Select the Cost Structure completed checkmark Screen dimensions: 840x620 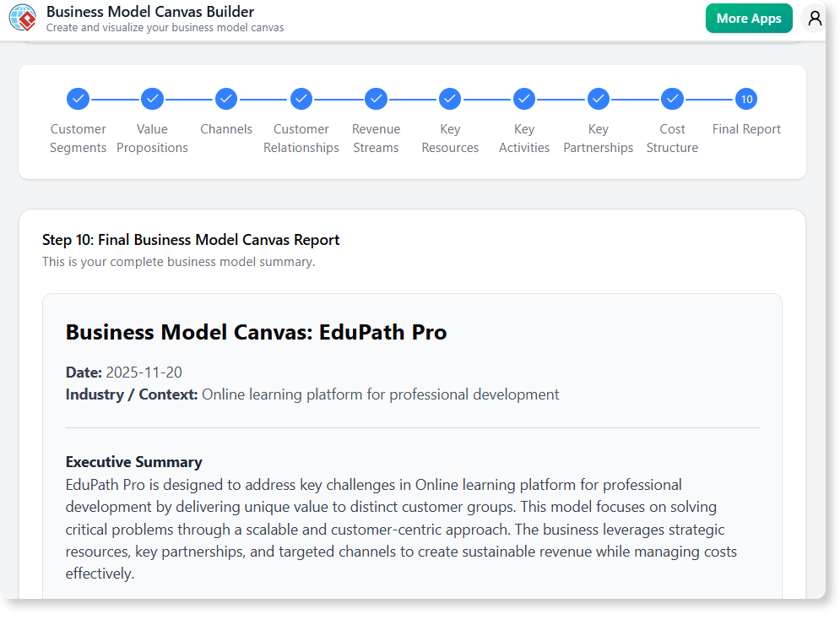tap(672, 99)
